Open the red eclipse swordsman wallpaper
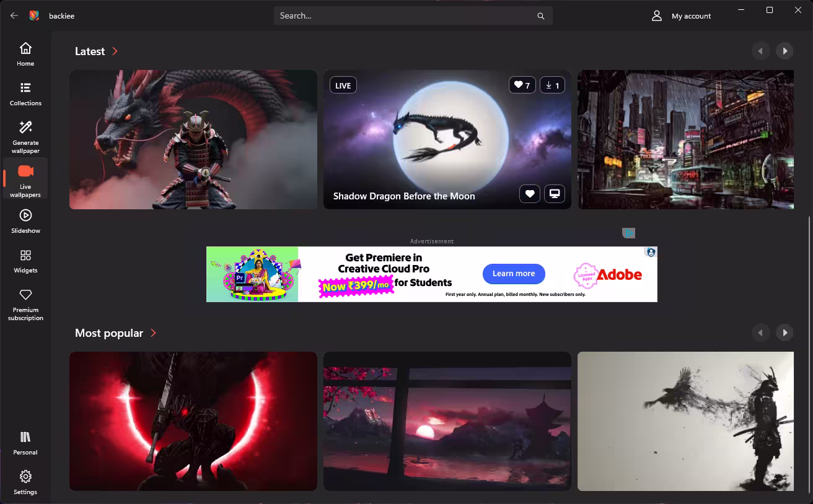 [x=193, y=421]
